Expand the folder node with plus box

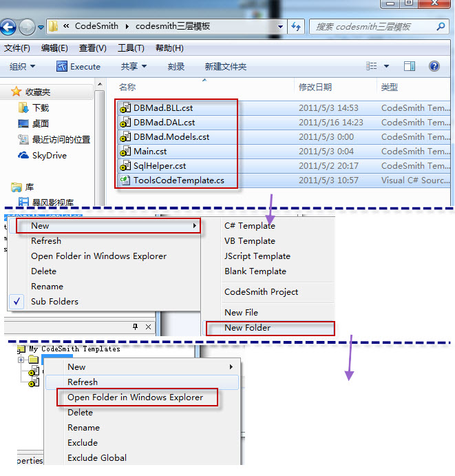(x=21, y=360)
